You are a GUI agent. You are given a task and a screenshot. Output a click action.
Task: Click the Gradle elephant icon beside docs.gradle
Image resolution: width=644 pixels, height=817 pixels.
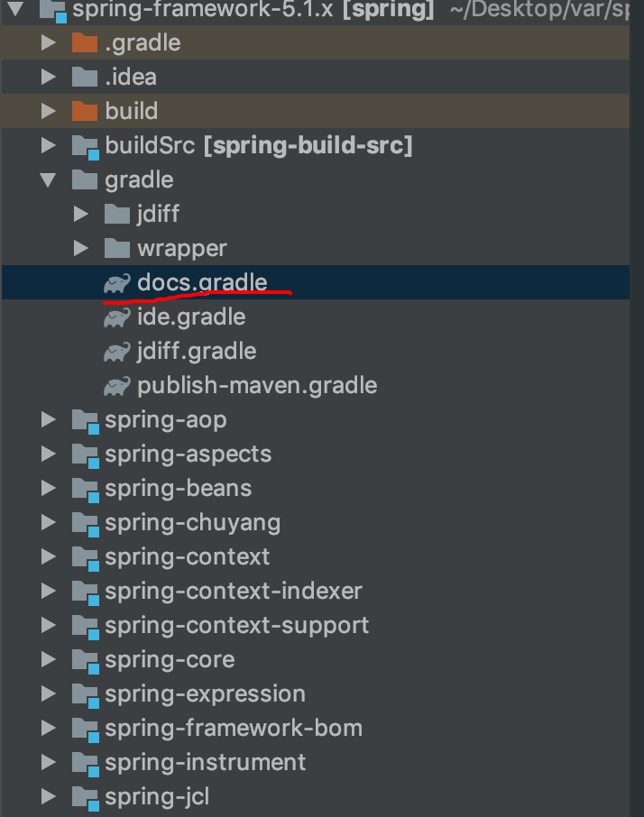[x=116, y=283]
